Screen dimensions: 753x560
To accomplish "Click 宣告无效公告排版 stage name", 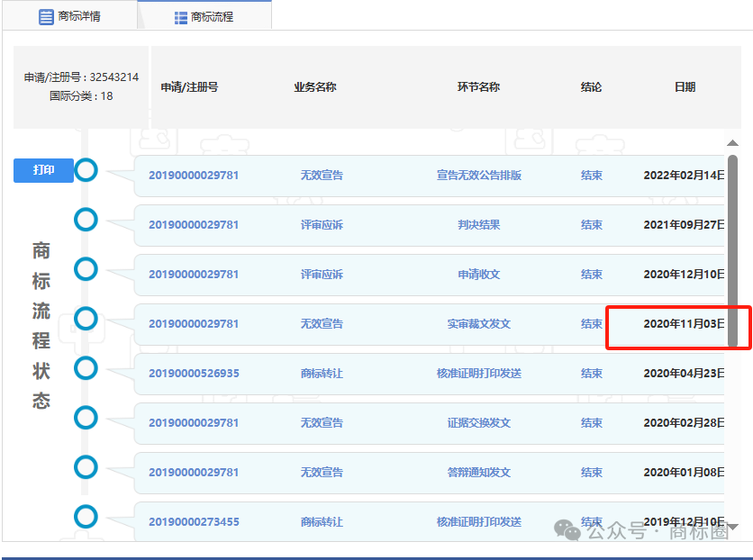I will (x=479, y=176).
